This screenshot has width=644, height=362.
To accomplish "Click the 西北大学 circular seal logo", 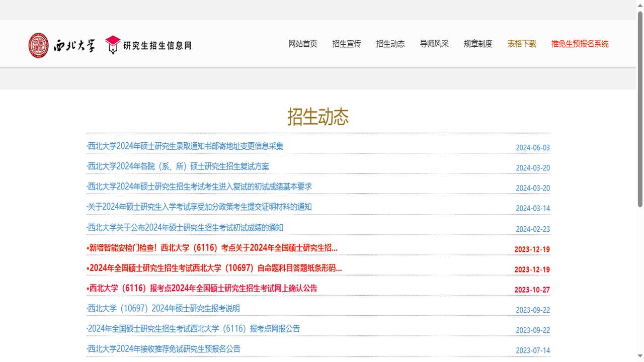I will click(39, 45).
